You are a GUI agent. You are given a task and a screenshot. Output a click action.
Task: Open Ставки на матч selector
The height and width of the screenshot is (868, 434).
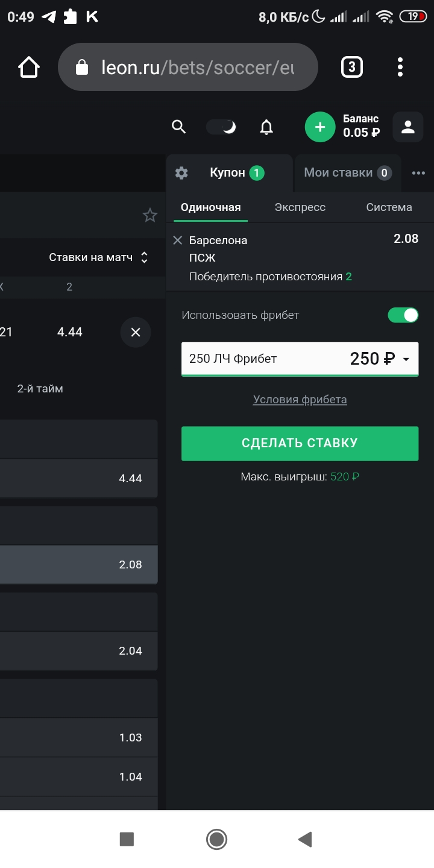tap(99, 257)
